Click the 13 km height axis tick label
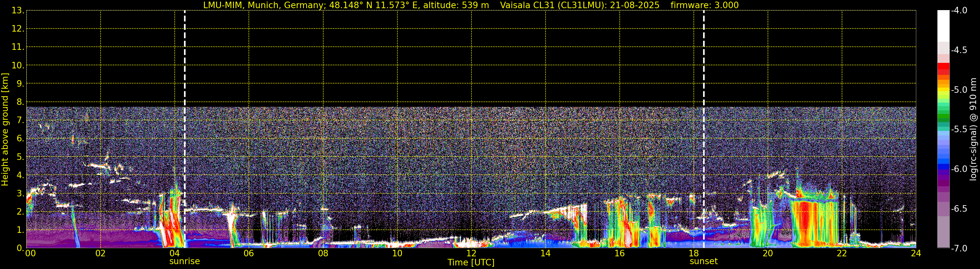 tap(18, 11)
